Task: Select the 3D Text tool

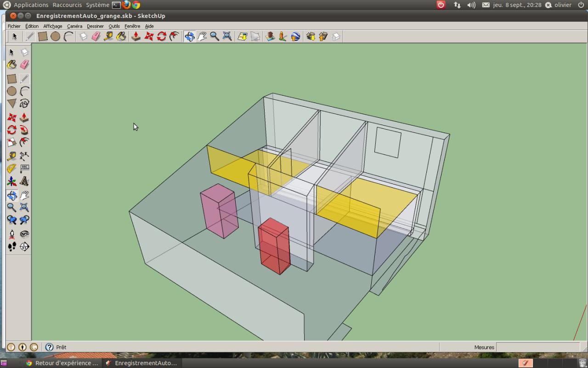Action: [x=24, y=182]
